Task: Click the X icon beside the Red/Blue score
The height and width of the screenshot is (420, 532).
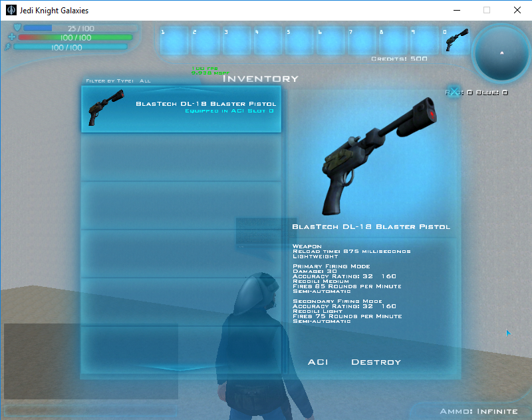Action: [x=454, y=92]
